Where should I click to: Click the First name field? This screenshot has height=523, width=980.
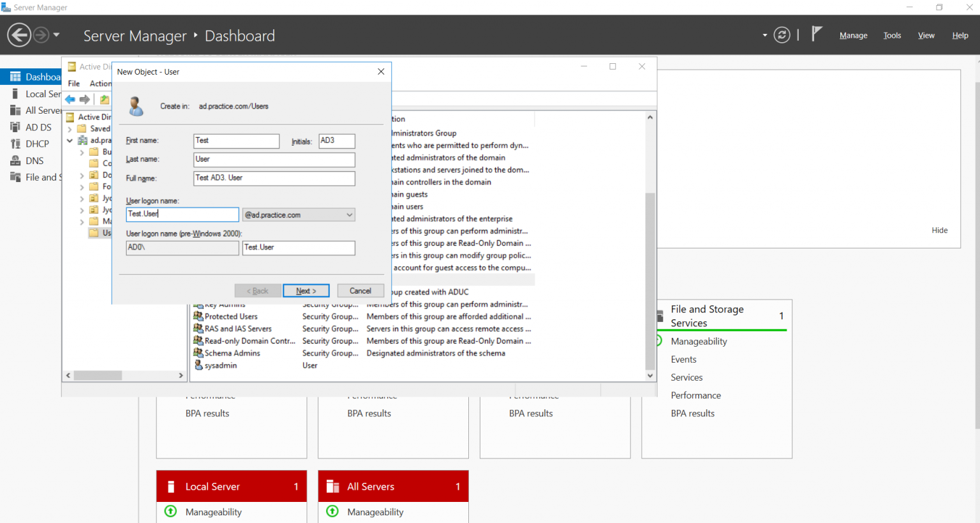pos(236,140)
